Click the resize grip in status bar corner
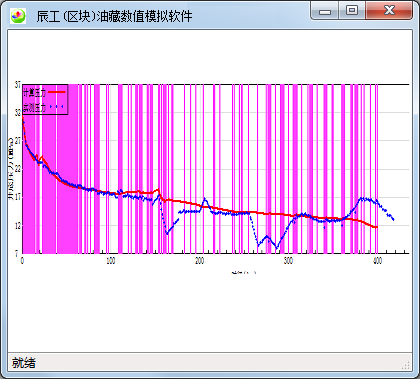 (406, 365)
